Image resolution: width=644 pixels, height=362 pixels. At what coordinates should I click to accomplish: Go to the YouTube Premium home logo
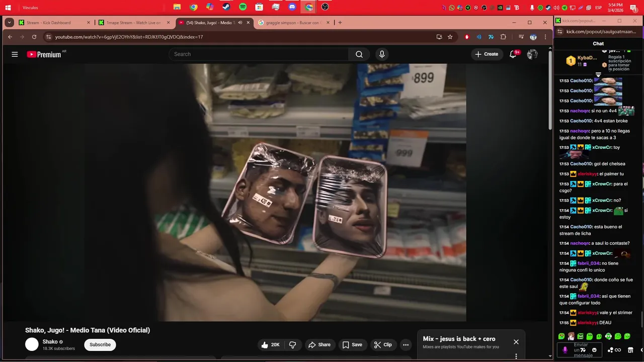[44, 54]
